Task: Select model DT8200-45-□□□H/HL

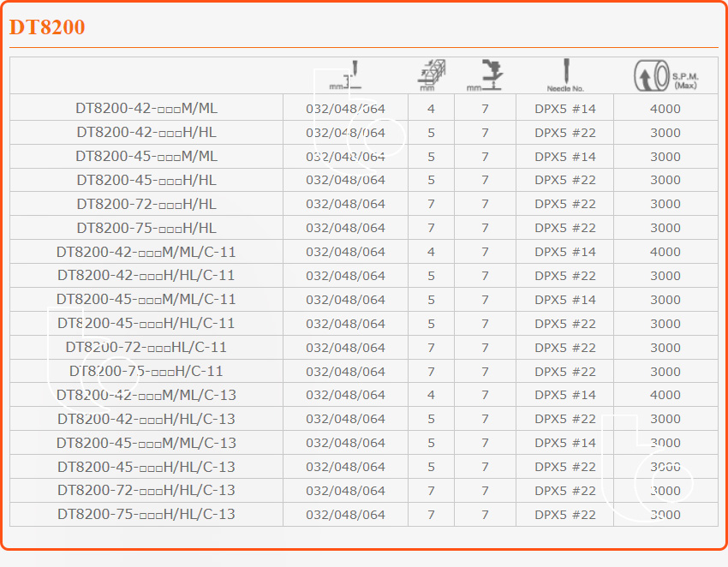Action: click(x=146, y=180)
